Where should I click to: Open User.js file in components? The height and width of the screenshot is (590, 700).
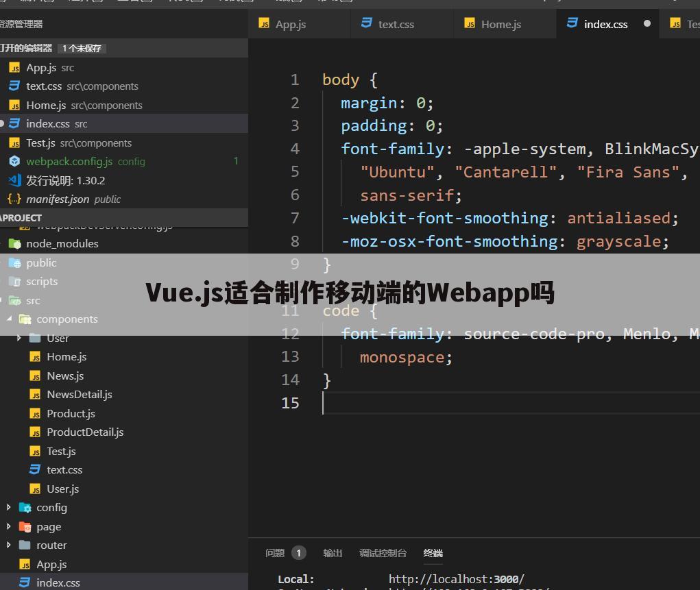[124, 489]
